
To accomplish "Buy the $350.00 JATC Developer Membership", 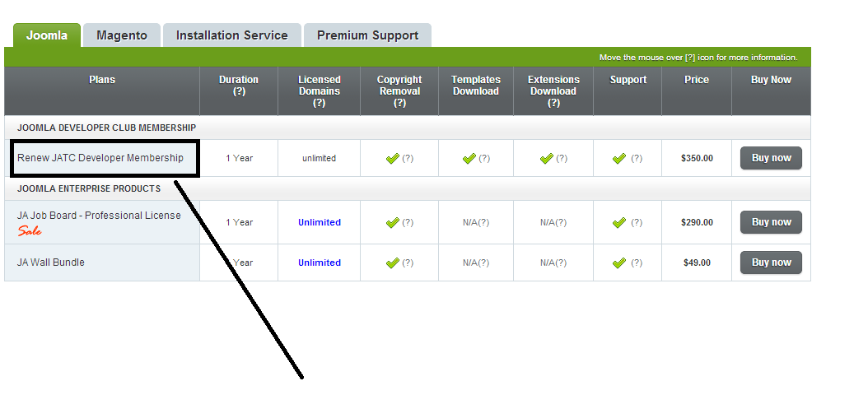I will point(771,158).
